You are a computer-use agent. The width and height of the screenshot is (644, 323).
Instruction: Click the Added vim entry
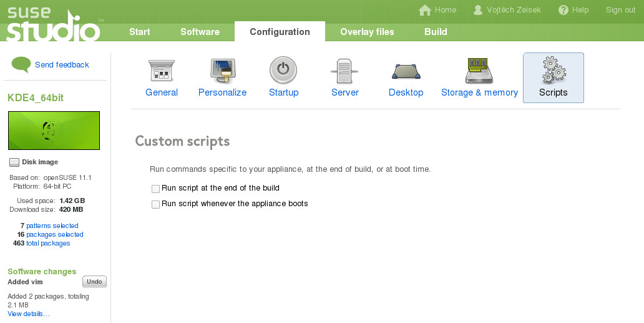(x=25, y=282)
